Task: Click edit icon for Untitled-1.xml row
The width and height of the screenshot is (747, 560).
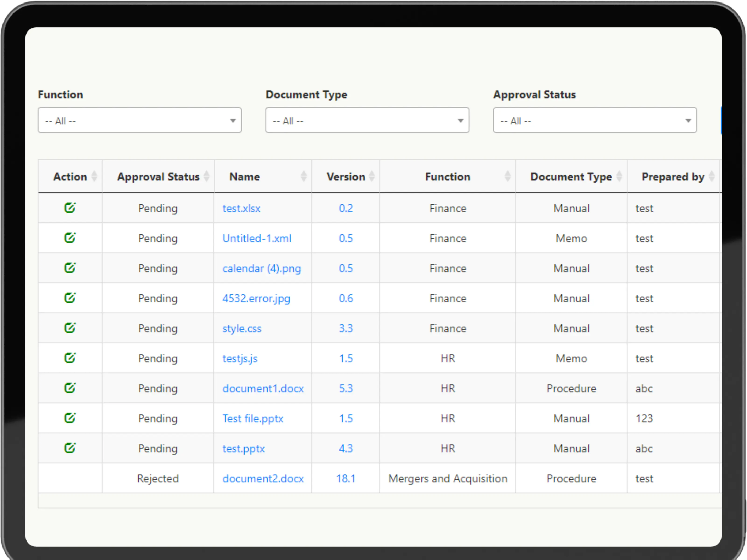Action: [70, 238]
